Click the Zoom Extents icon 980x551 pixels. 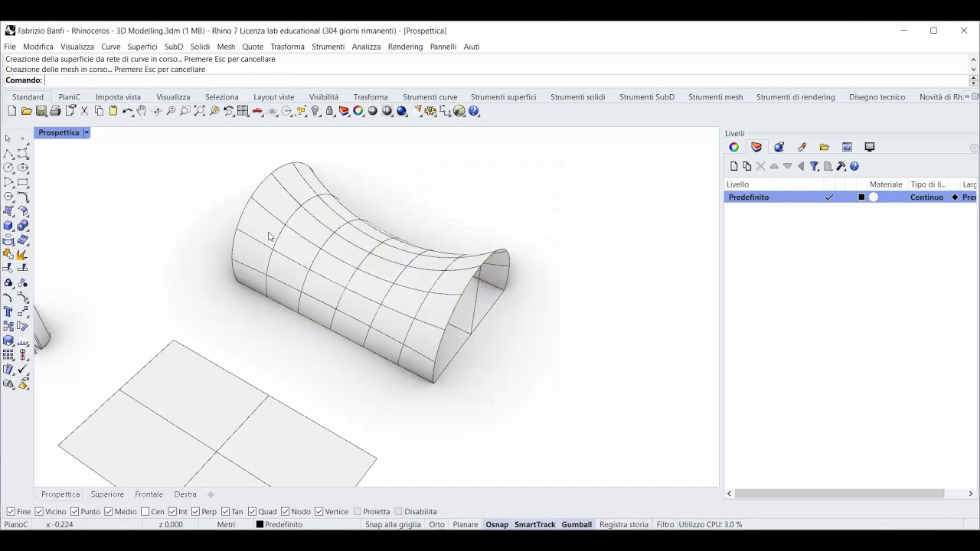[x=200, y=111]
